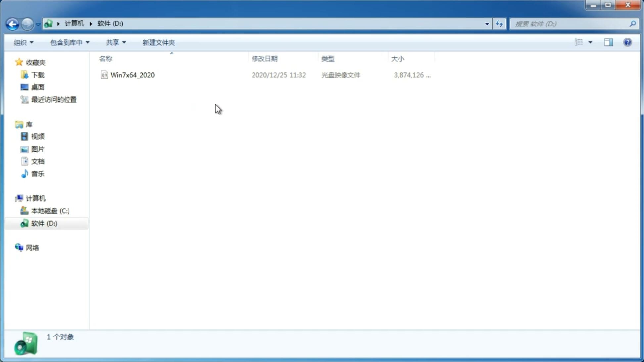644x362 pixels.
Task: Open 桌面 folder in sidebar
Action: click(38, 87)
